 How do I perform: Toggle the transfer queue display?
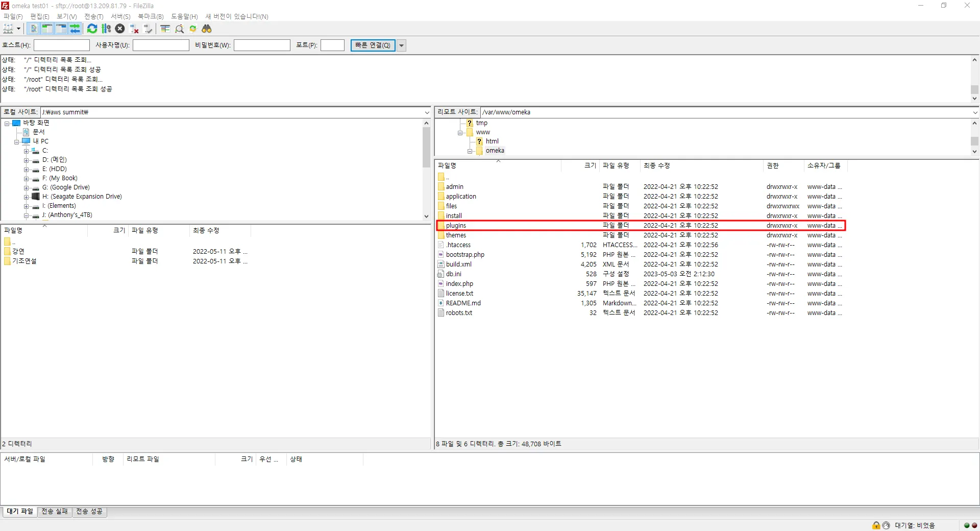[75, 29]
